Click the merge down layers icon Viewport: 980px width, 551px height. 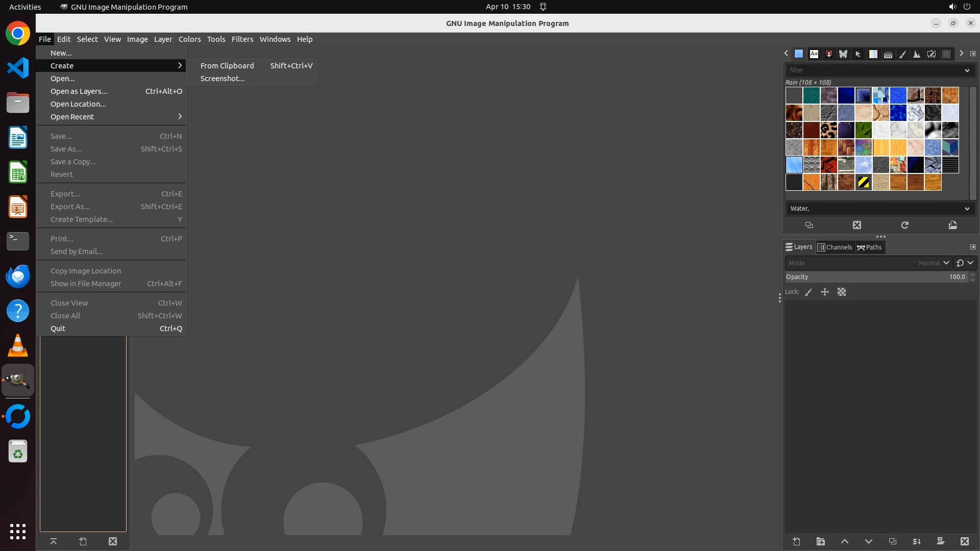pos(916,541)
